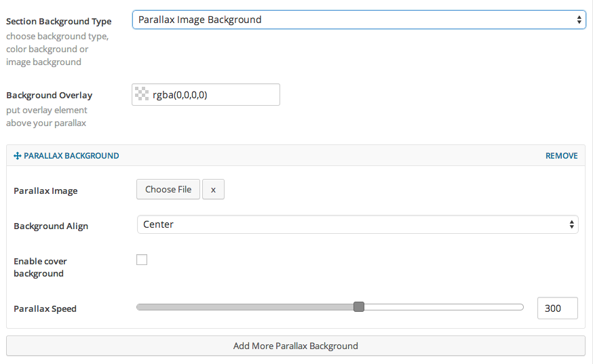The height and width of the screenshot is (364, 593).
Task: Click the checkered transparency swatch in Background Overlay
Action: coord(142,95)
